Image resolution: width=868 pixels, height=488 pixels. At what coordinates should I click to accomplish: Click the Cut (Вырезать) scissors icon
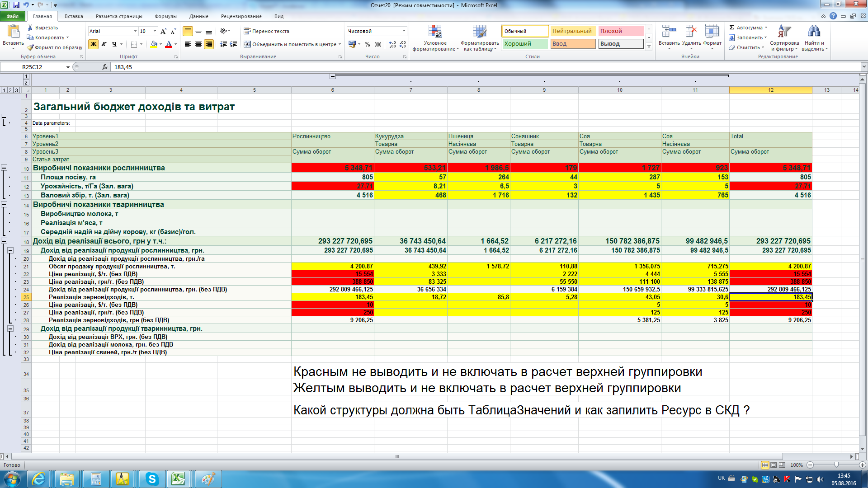click(x=30, y=28)
